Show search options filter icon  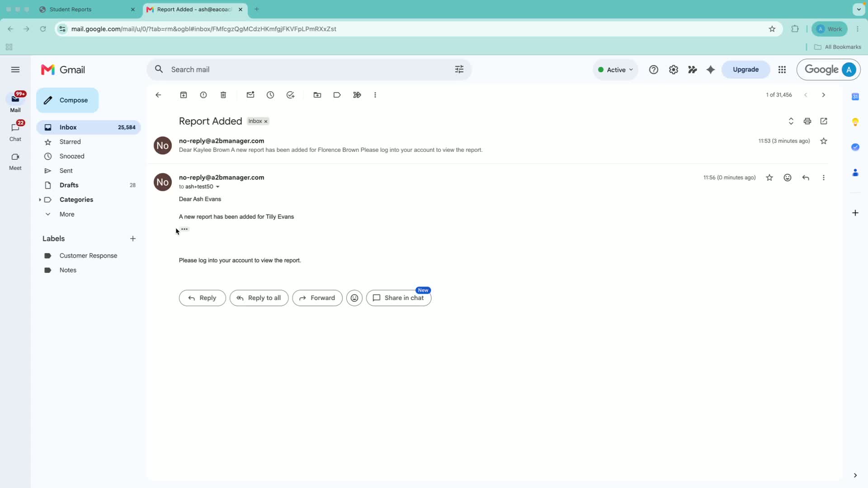tap(459, 70)
